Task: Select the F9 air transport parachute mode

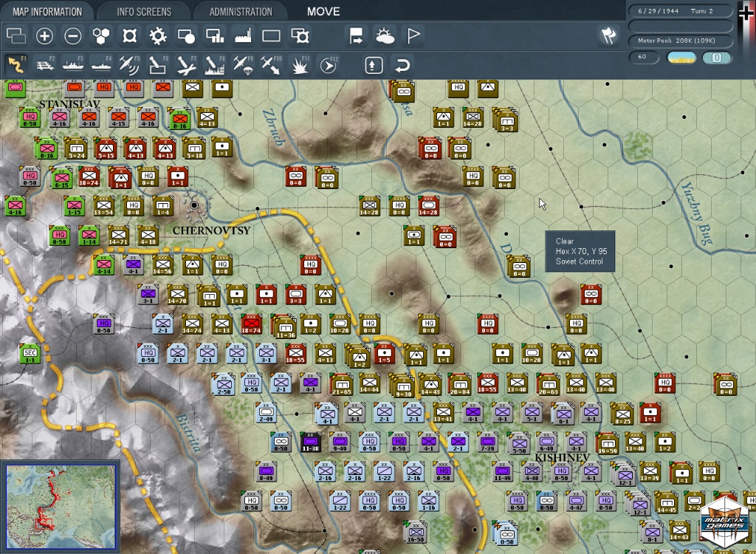Action: click(x=243, y=65)
